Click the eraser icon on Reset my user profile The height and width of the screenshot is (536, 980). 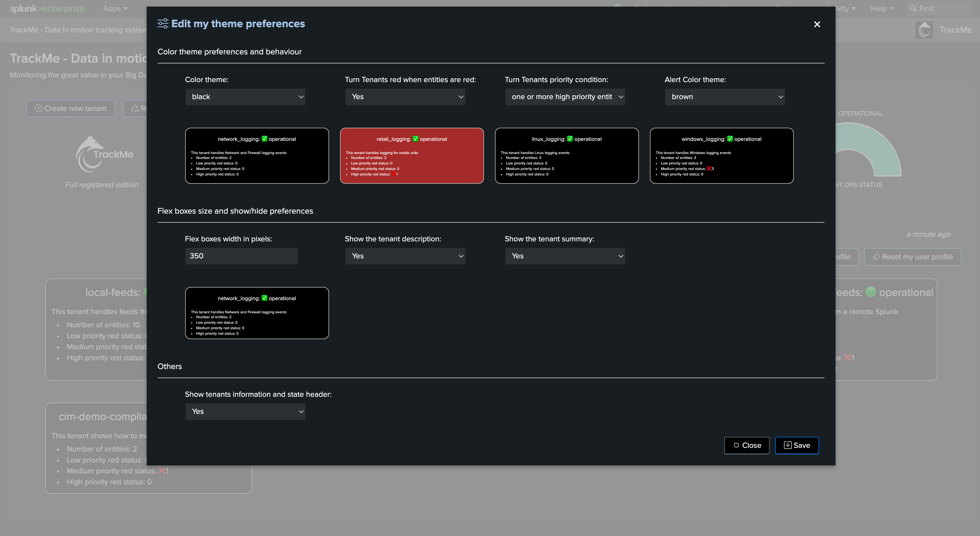click(876, 257)
